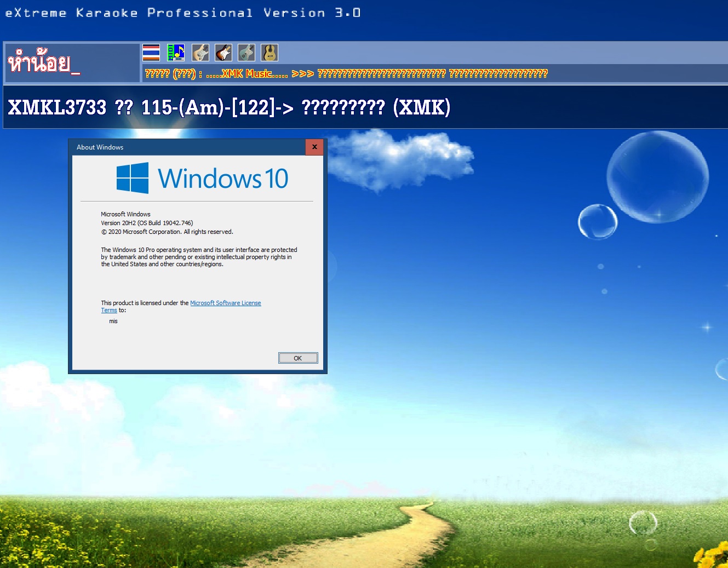
Task: Click the 2020 Microsoft Corporation copyright line
Action: (167, 232)
